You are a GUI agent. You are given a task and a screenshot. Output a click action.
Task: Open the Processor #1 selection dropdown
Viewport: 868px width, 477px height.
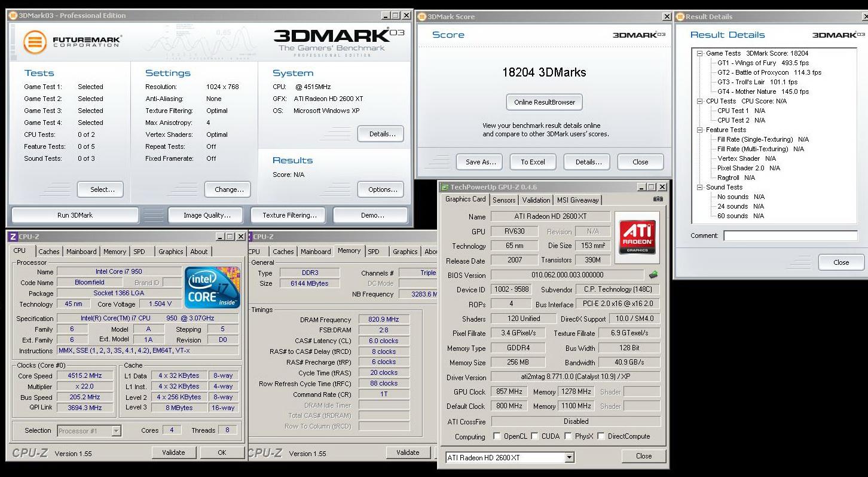tap(116, 430)
